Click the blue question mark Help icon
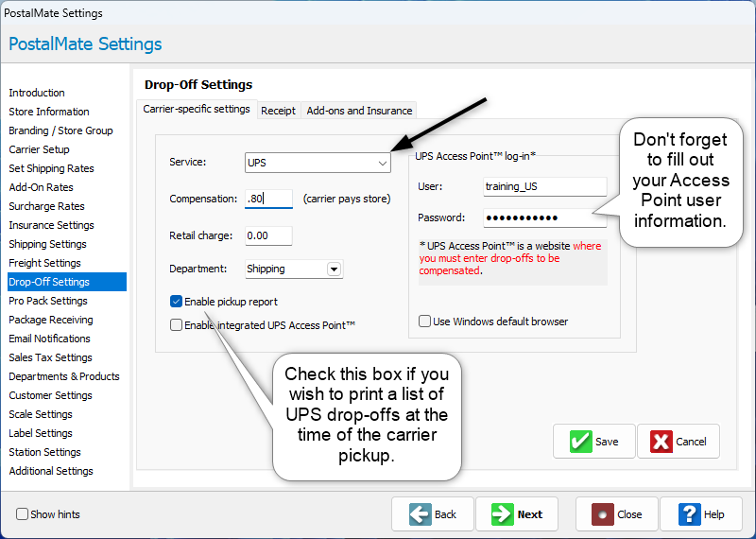 (x=690, y=514)
